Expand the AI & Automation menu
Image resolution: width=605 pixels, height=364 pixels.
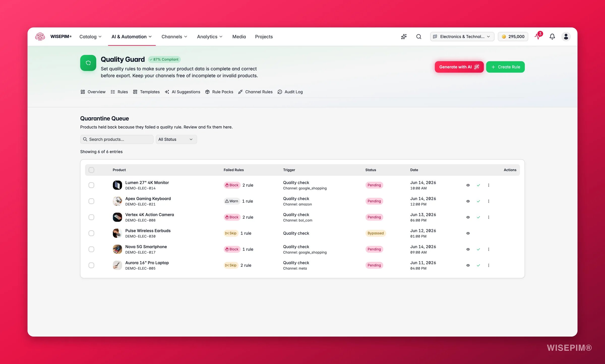[x=132, y=37]
